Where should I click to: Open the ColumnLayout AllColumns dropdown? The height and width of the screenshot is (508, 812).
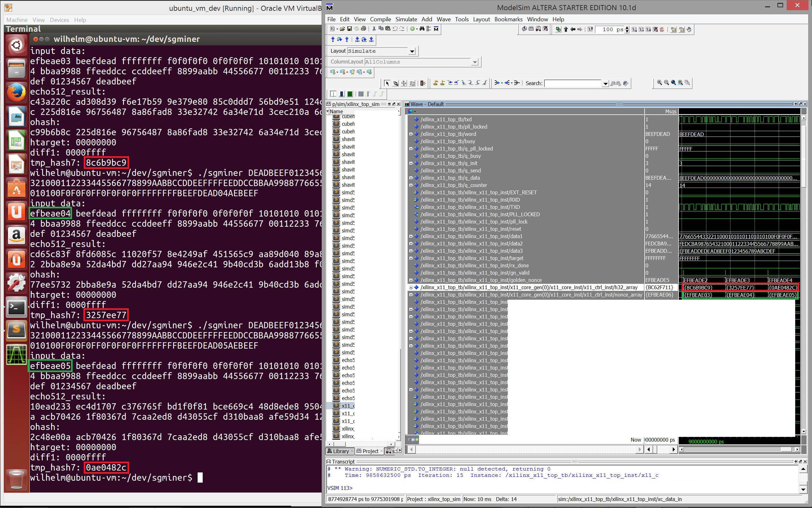click(x=475, y=62)
